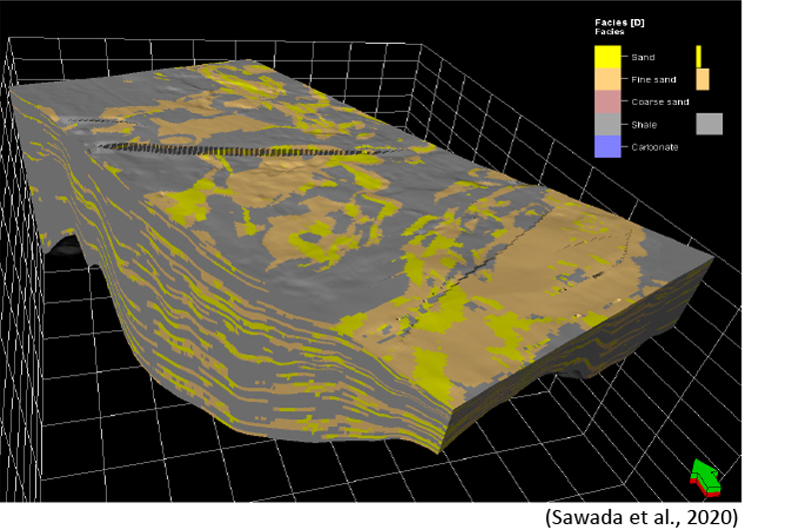Click the 'Facies' legend subtitle
The width and height of the screenshot is (799, 532).
click(609, 32)
